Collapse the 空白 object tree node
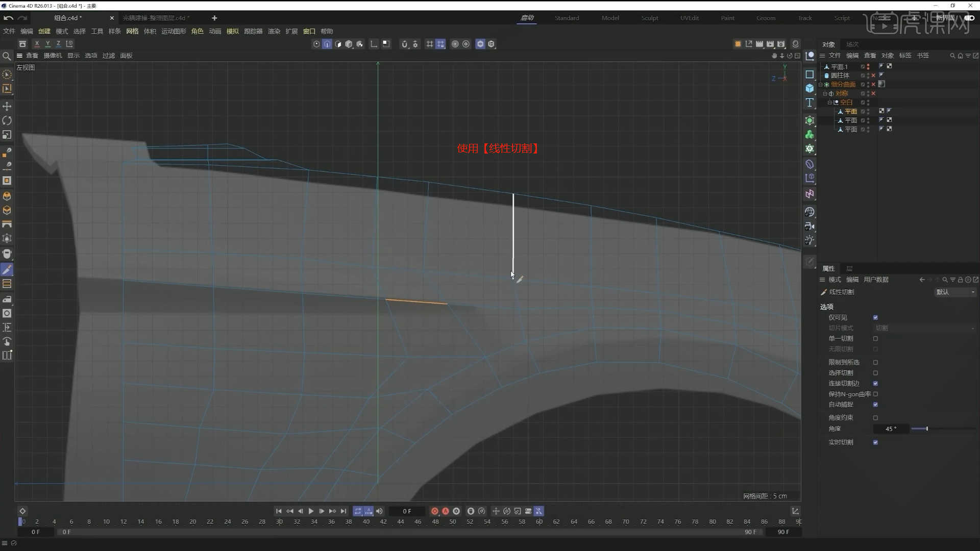Screen dimensions: 980x551 click(x=829, y=103)
